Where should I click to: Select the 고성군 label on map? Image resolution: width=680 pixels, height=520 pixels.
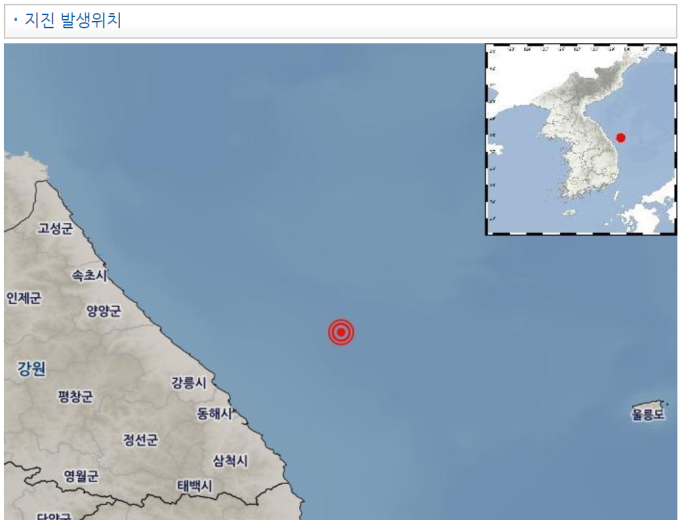coord(55,228)
